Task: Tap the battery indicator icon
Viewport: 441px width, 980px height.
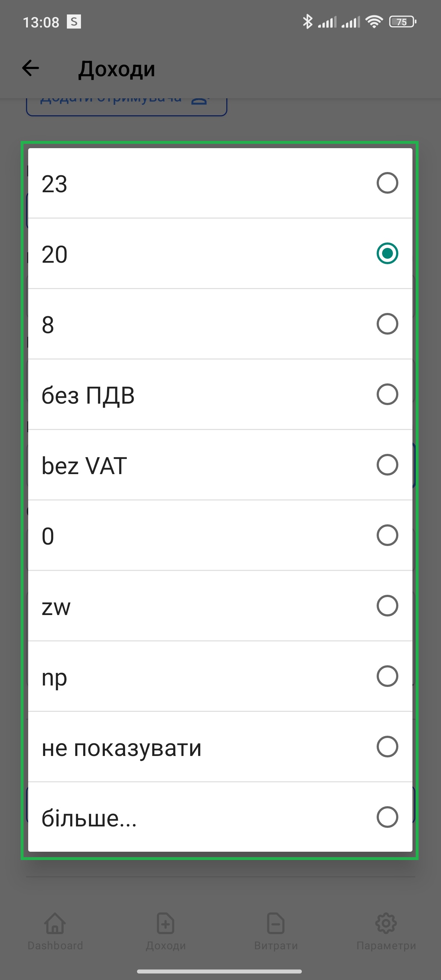Action: [403, 22]
